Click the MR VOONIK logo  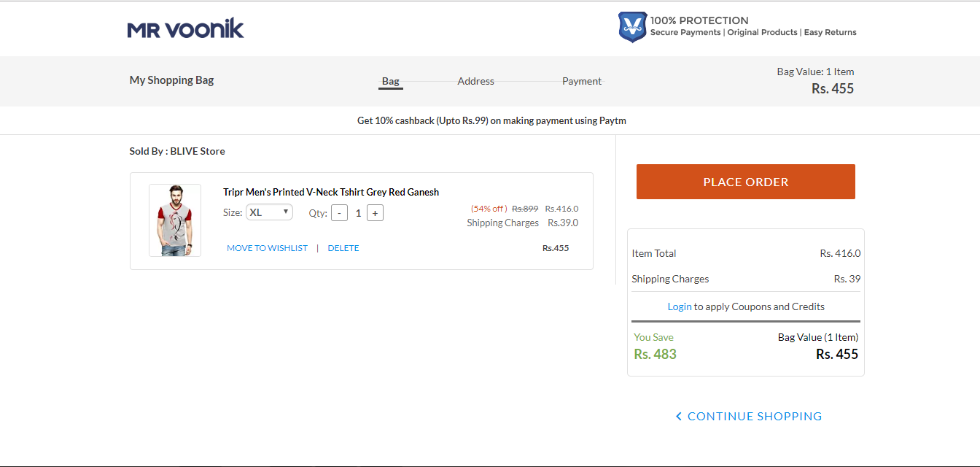[185, 29]
